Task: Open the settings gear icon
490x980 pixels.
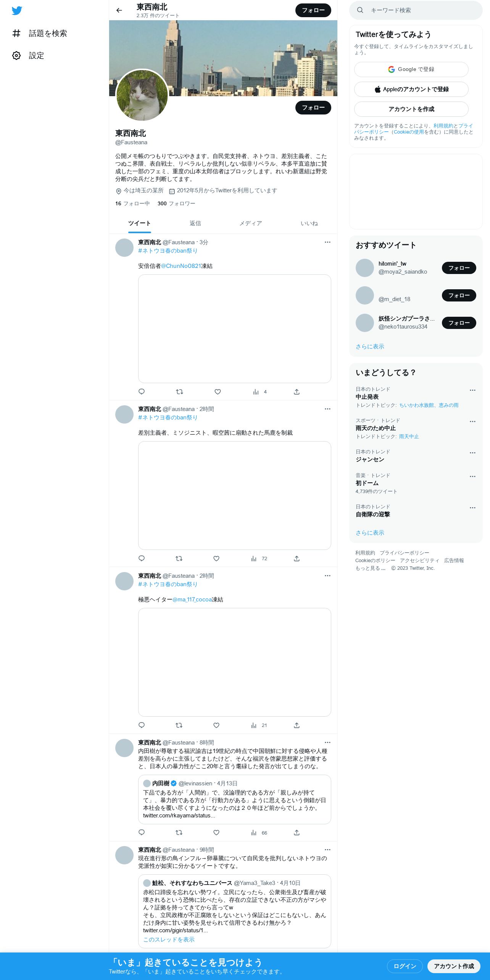Action: tap(16, 55)
